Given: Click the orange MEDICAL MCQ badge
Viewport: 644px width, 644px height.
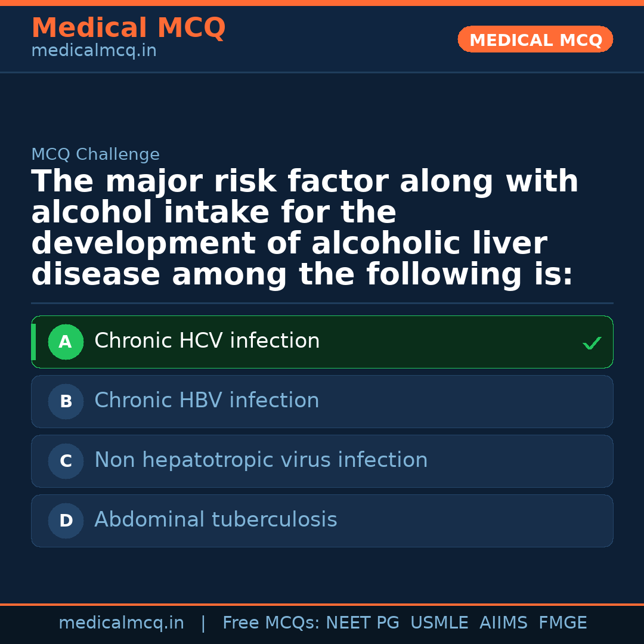Looking at the screenshot, I should 535,40.
